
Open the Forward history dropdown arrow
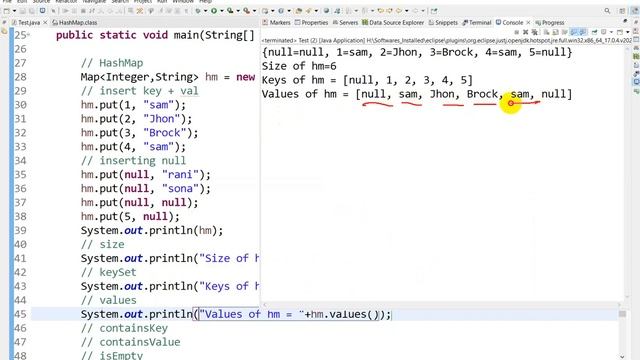pyautogui.click(x=423, y=11)
